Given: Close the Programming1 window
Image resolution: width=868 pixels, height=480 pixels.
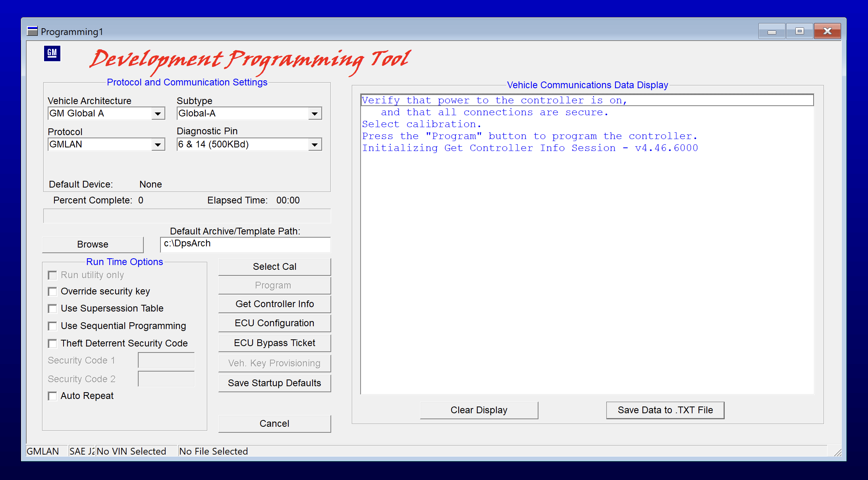Looking at the screenshot, I should 827,31.
